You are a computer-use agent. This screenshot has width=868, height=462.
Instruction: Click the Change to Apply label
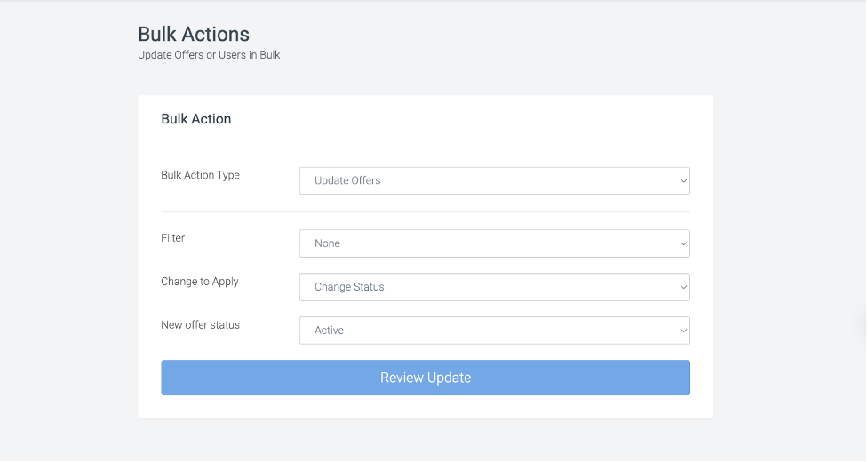[x=200, y=282]
